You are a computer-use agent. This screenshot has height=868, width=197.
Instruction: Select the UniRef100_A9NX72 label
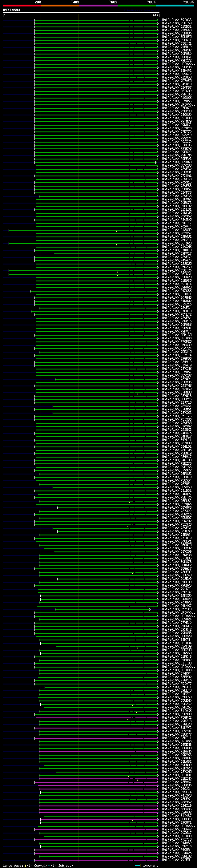point(176,61)
